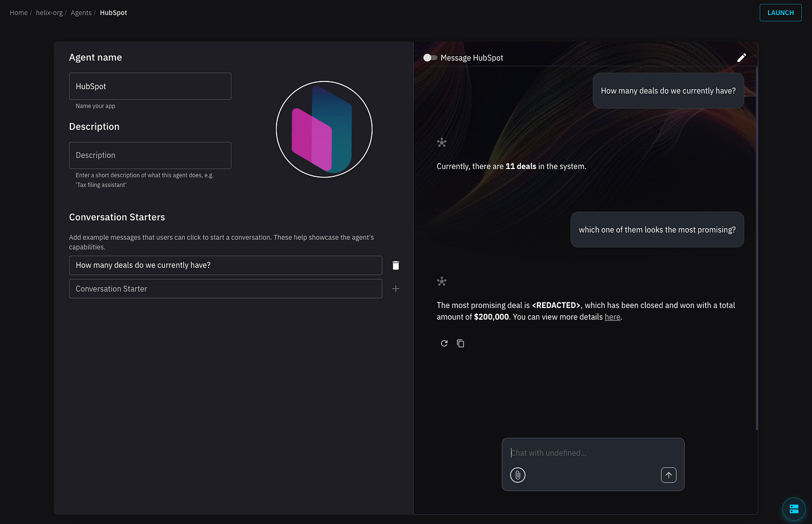
Task: Click the pencil edit icon in chat header
Action: [x=741, y=57]
